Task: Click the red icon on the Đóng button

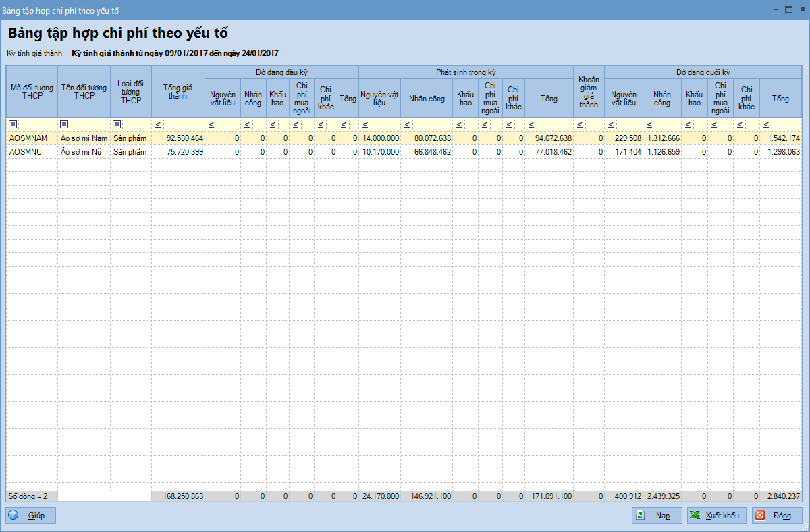Action: [x=760, y=515]
